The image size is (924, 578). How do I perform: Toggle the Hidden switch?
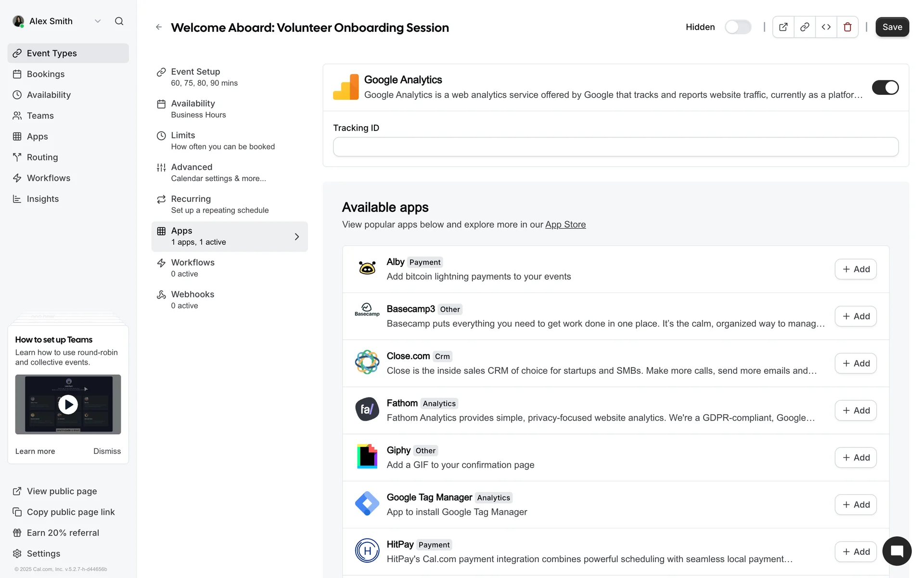point(738,27)
